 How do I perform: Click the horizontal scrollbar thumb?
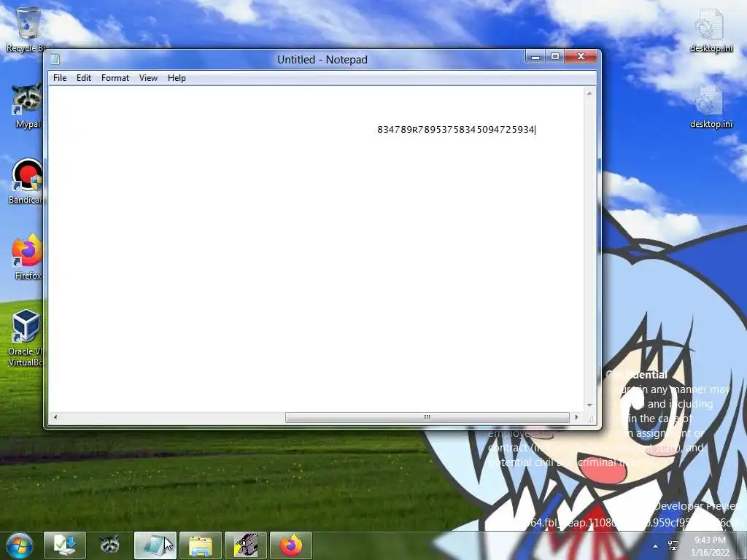(x=427, y=417)
